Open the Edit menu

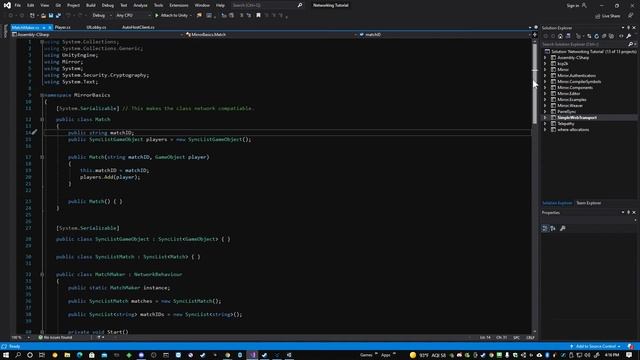(x=31, y=5)
